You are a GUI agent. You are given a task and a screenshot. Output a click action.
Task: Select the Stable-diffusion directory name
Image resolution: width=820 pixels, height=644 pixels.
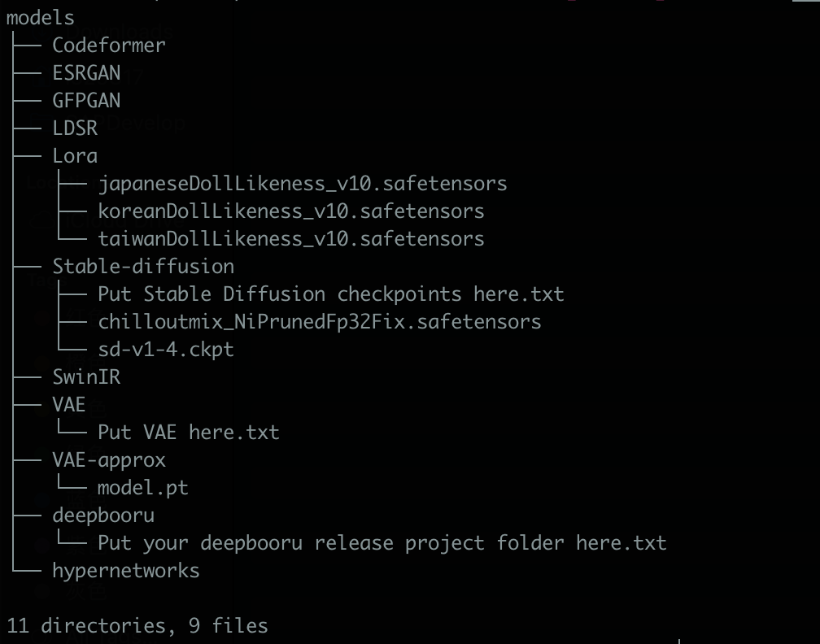pyautogui.click(x=143, y=266)
